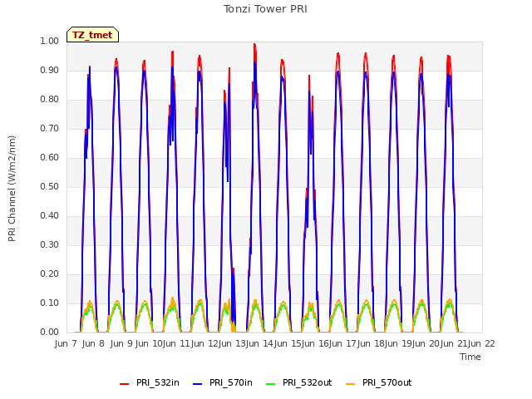532x399 pixels.
Task: Click the 0.00 y-axis tick label
Action: 50,332
